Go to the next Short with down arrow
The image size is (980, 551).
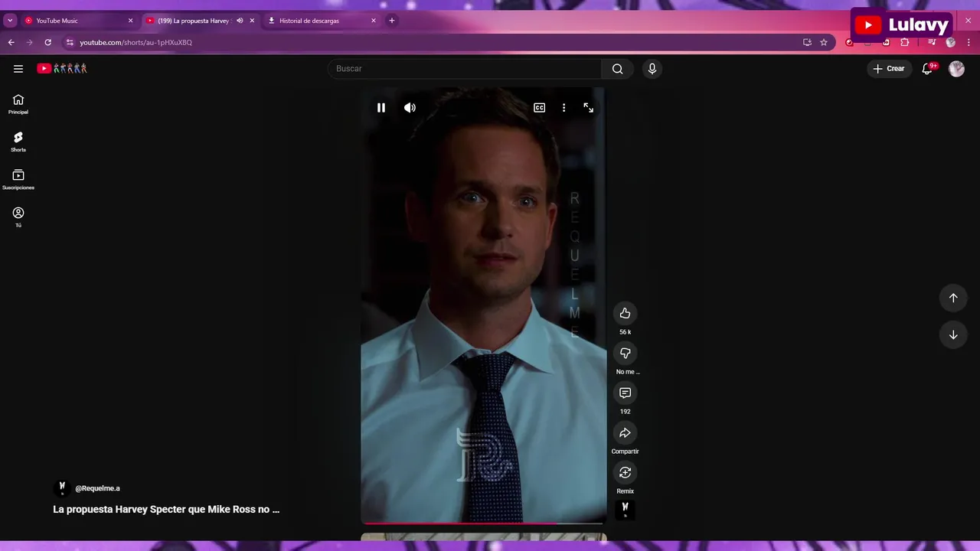point(953,334)
